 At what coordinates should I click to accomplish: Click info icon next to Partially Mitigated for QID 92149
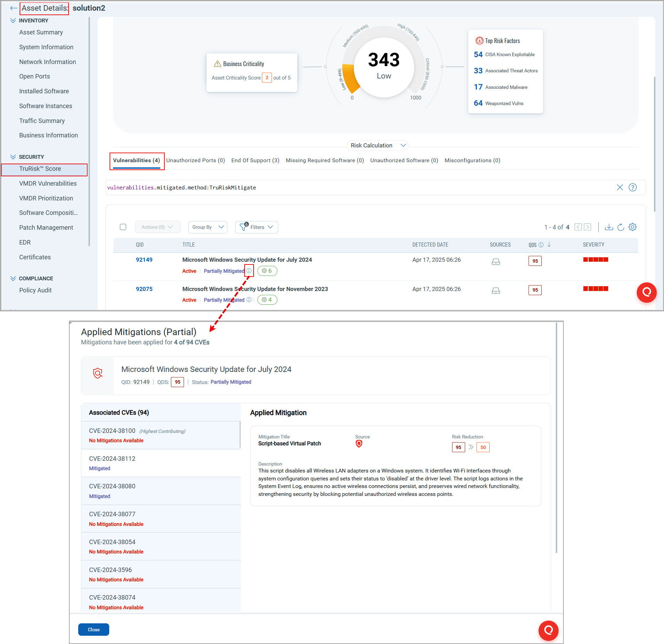[x=249, y=271]
